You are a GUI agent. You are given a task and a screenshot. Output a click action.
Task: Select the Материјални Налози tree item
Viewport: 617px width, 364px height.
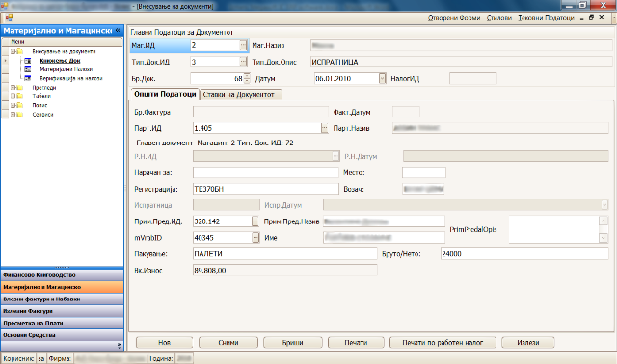(x=67, y=69)
